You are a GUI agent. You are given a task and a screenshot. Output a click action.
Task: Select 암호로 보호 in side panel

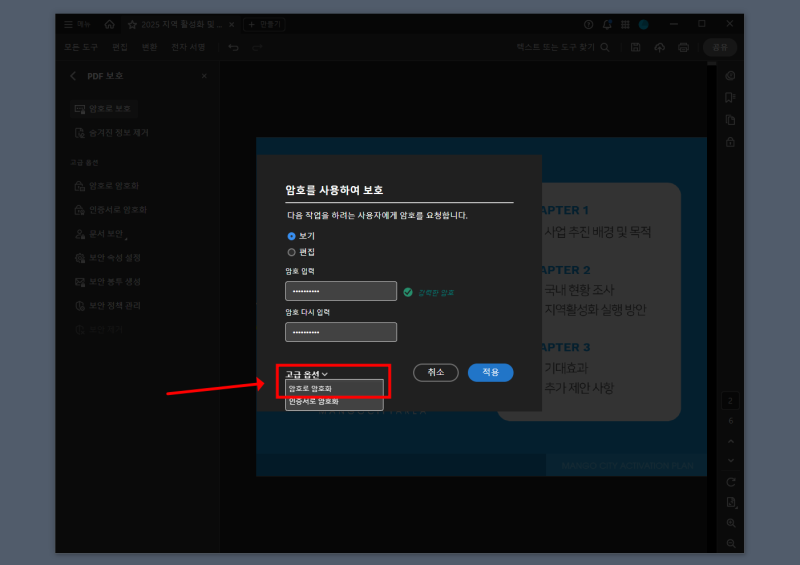[x=104, y=109]
